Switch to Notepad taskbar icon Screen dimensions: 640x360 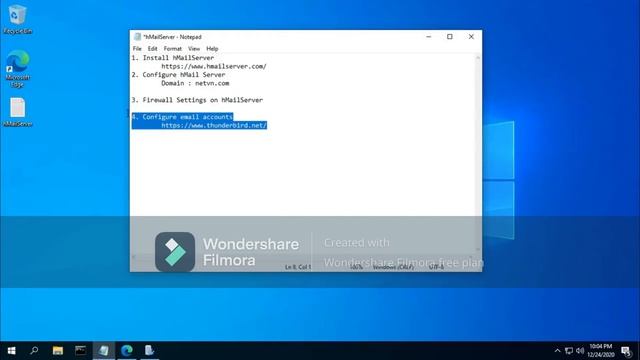coord(104,351)
